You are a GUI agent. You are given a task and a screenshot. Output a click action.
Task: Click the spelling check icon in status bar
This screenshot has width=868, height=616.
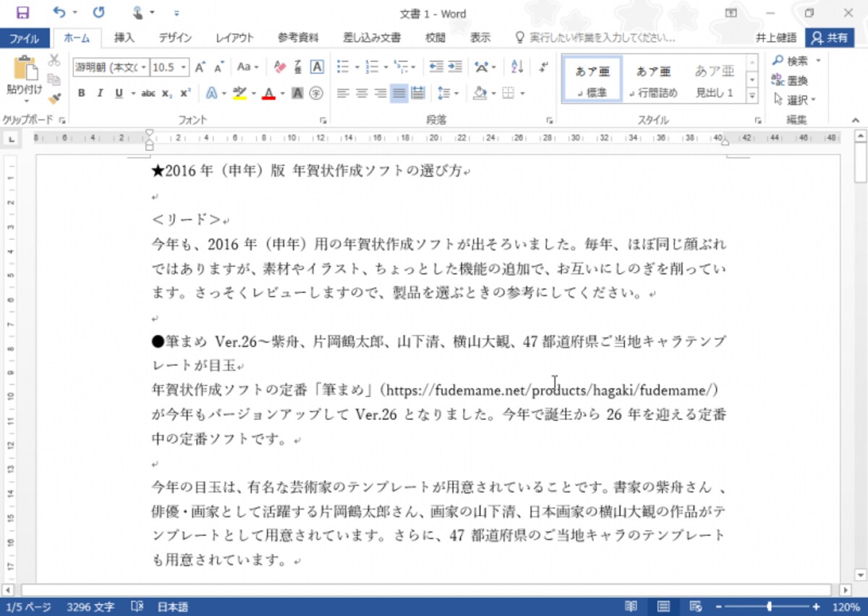point(137,607)
